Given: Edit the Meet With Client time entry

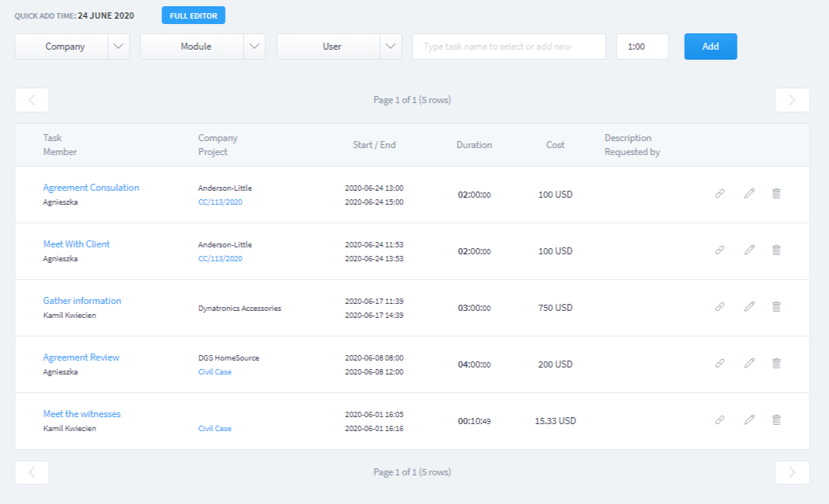Looking at the screenshot, I should (x=749, y=250).
